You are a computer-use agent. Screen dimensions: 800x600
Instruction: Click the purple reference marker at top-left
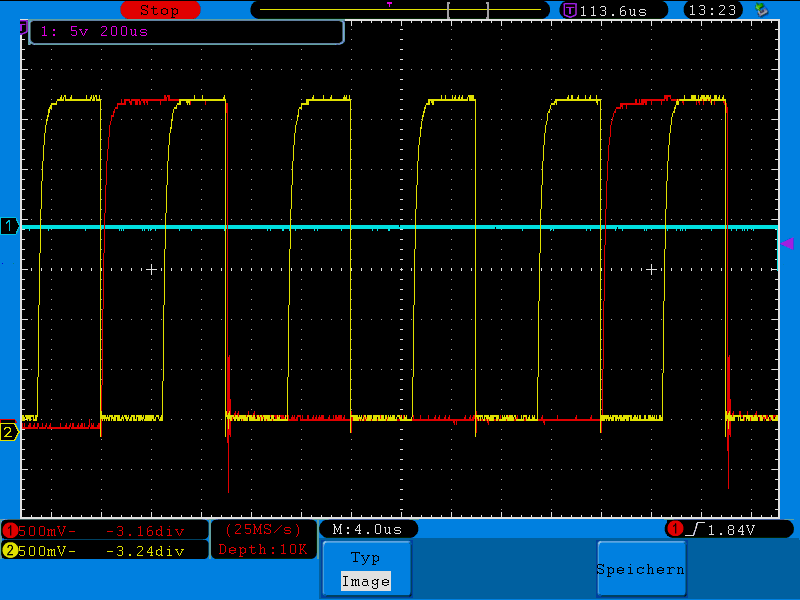pyautogui.click(x=23, y=28)
